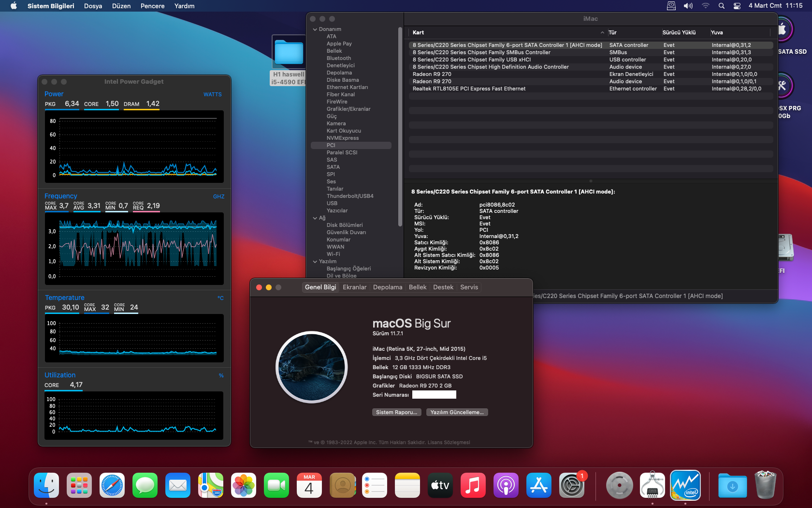Click the Sistem Raporu button
The height and width of the screenshot is (508, 812).
click(396, 412)
